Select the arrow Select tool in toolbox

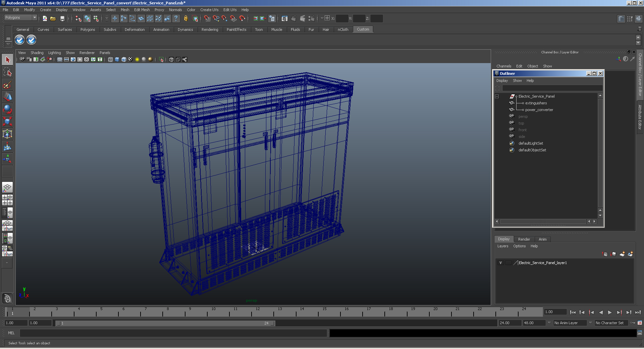(7, 60)
